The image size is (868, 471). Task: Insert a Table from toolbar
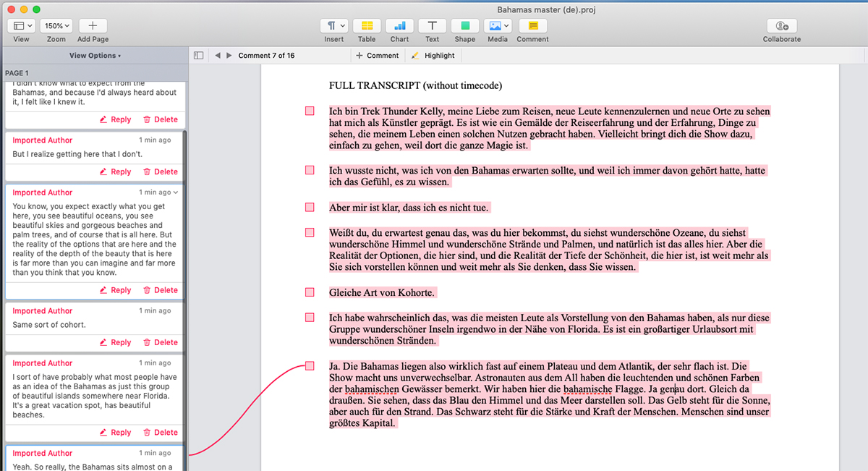pyautogui.click(x=367, y=25)
